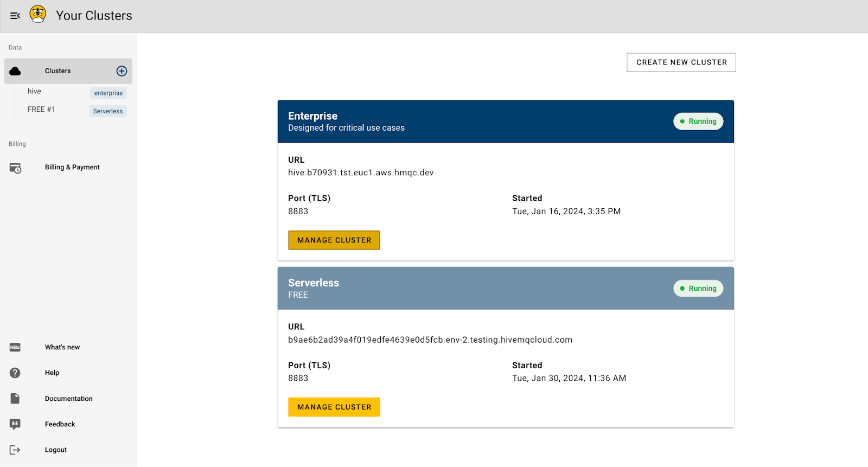
Task: Click the Documentation file icon
Action: tap(15, 399)
